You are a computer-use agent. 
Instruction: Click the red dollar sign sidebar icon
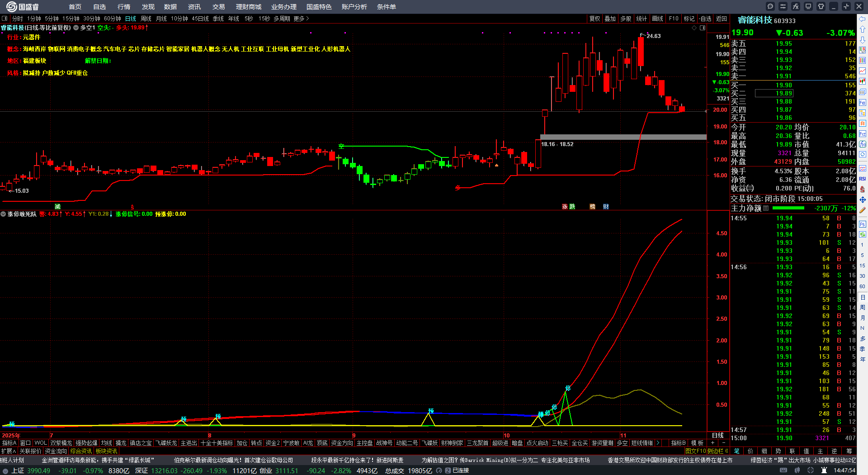[863, 189]
